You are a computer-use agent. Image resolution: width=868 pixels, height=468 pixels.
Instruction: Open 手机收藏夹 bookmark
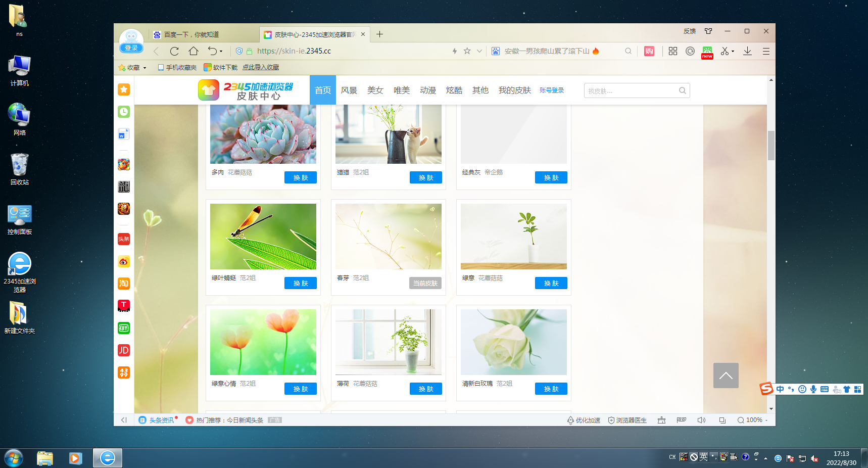[x=177, y=67]
